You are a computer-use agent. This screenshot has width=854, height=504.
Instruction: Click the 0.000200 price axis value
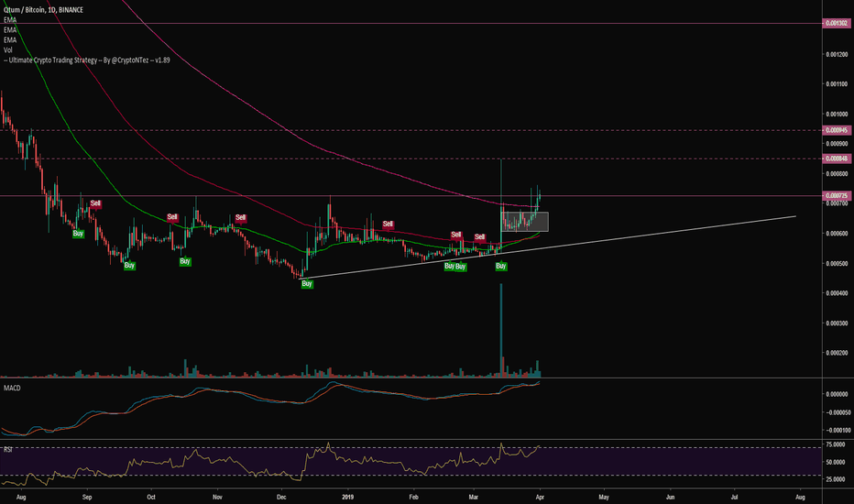(837, 353)
